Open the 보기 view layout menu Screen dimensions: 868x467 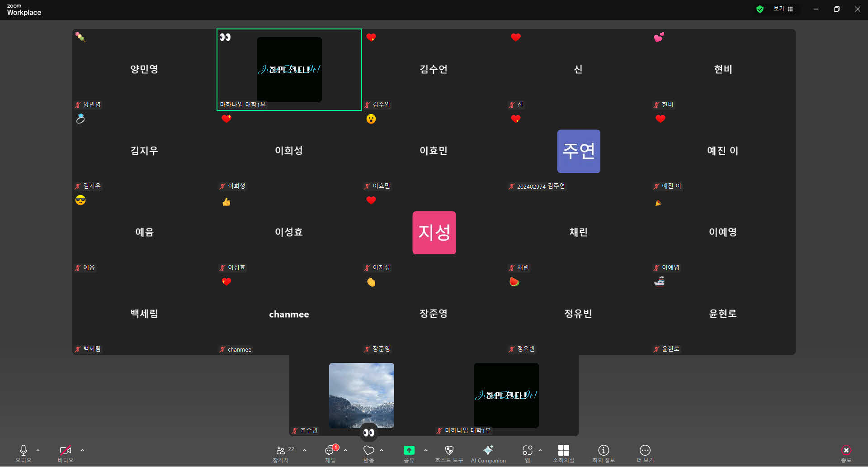coord(783,9)
